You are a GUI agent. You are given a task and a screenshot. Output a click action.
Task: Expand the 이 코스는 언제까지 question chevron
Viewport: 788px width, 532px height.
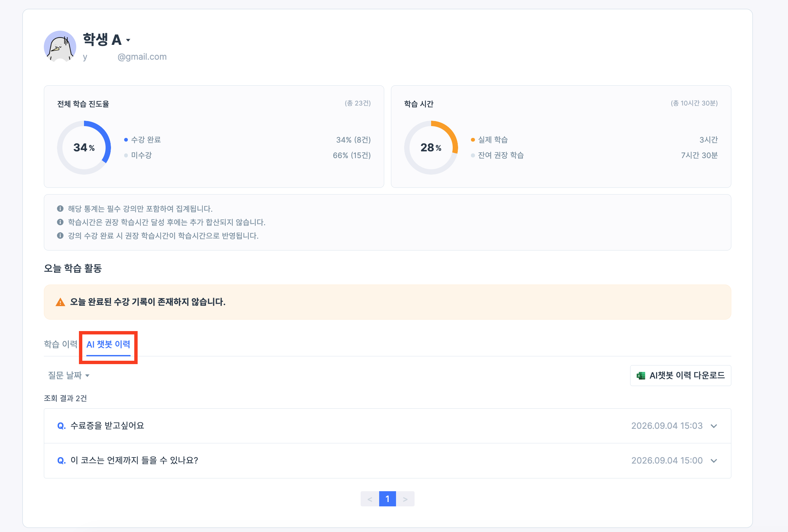coord(714,461)
